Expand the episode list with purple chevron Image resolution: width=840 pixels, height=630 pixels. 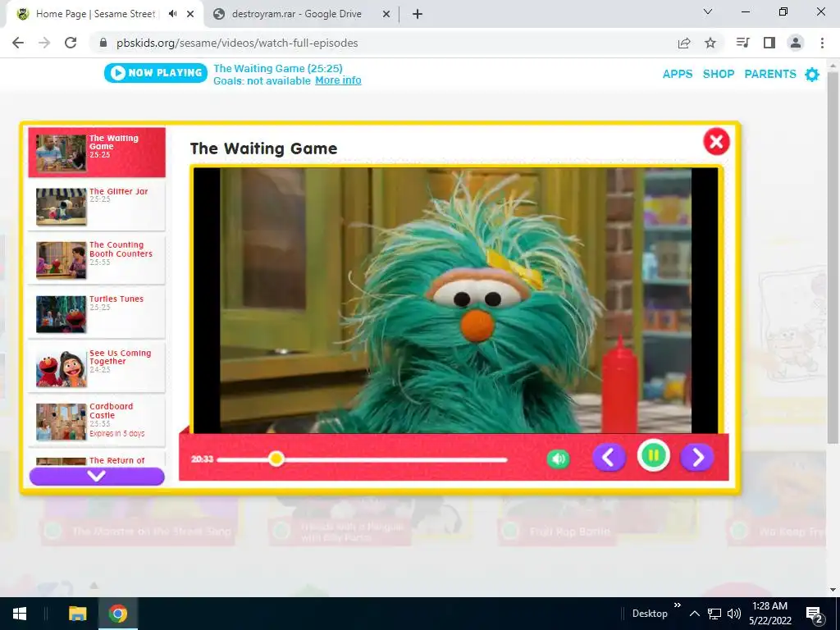[x=97, y=477]
